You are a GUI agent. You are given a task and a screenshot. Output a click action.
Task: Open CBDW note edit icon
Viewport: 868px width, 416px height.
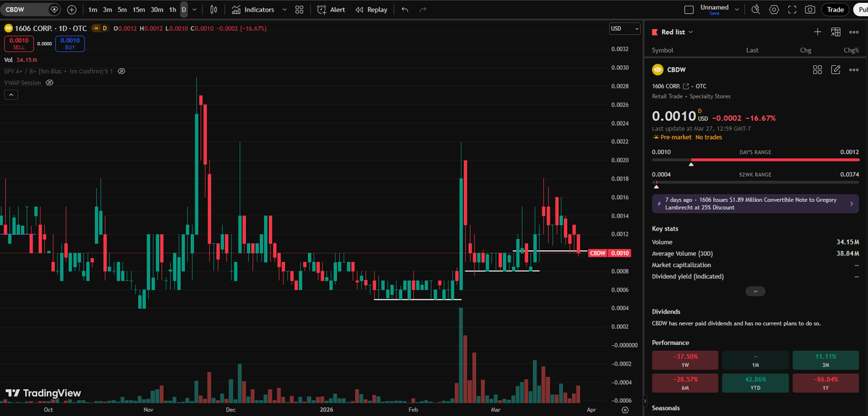click(835, 69)
